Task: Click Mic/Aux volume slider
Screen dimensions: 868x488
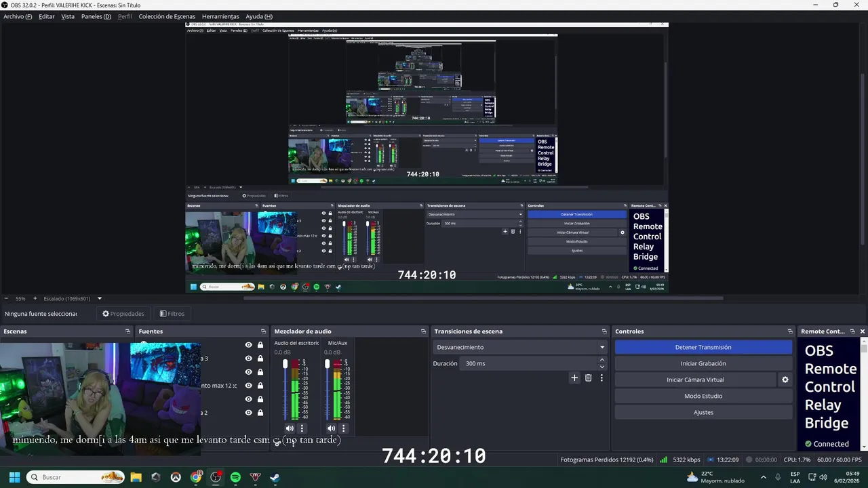Action: (327, 390)
